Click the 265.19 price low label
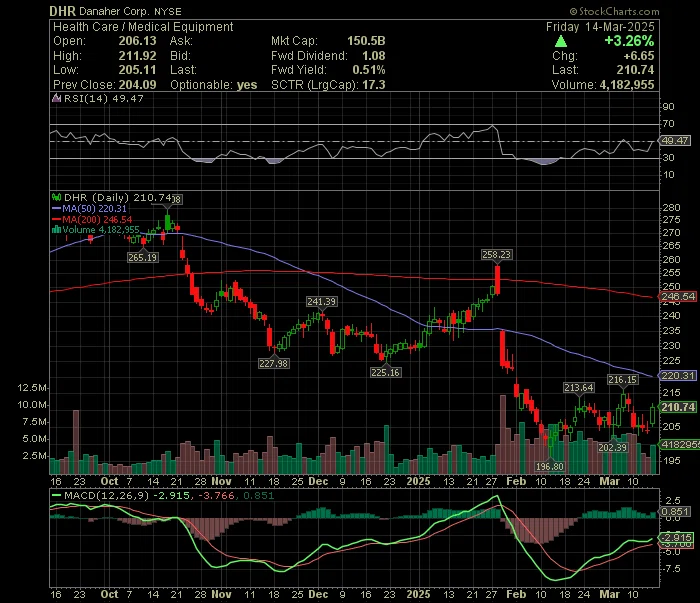Viewport: 700px width, 603px height. pos(142,258)
